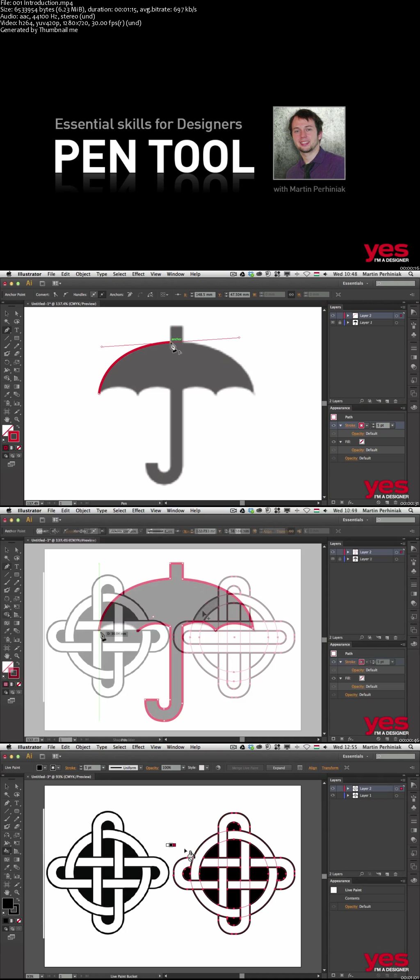Pick the Direct Selection tool in the Wed 10:48 frame
The width and height of the screenshot is (420, 980).
click(17, 314)
